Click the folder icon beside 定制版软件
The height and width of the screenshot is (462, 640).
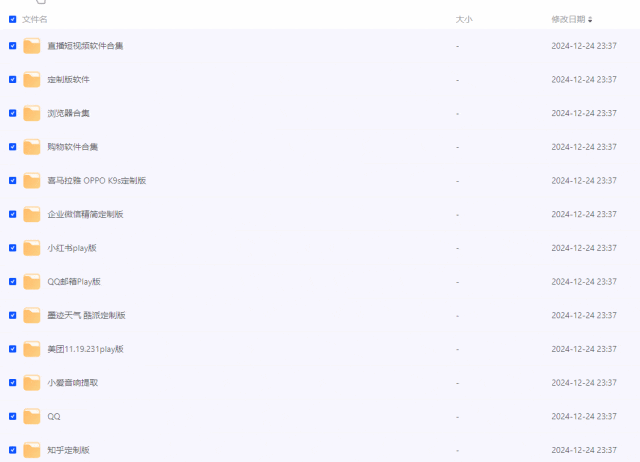coord(31,80)
